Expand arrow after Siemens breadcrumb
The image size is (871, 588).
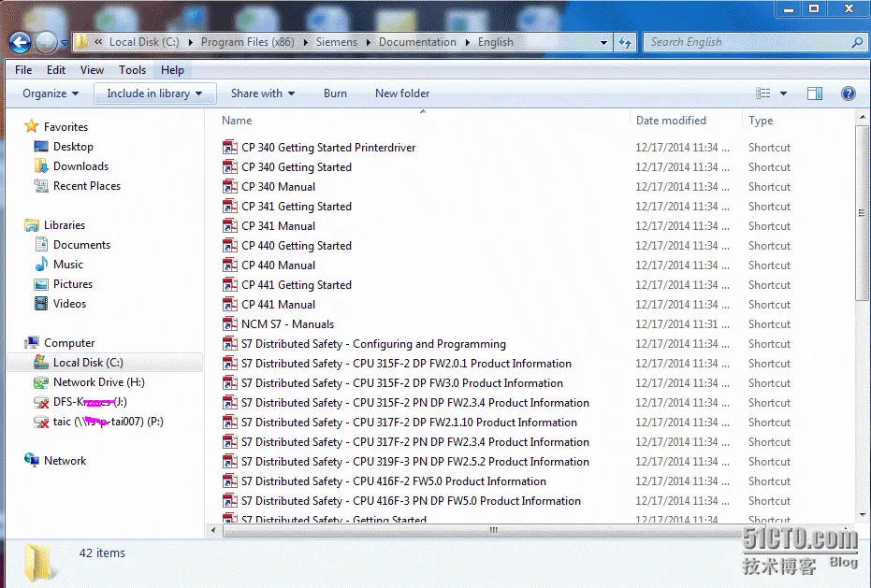tap(369, 42)
